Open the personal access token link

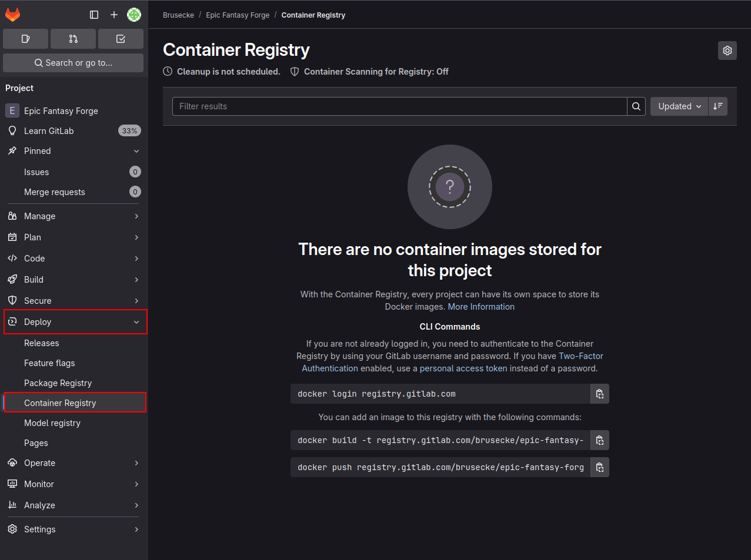(463, 368)
